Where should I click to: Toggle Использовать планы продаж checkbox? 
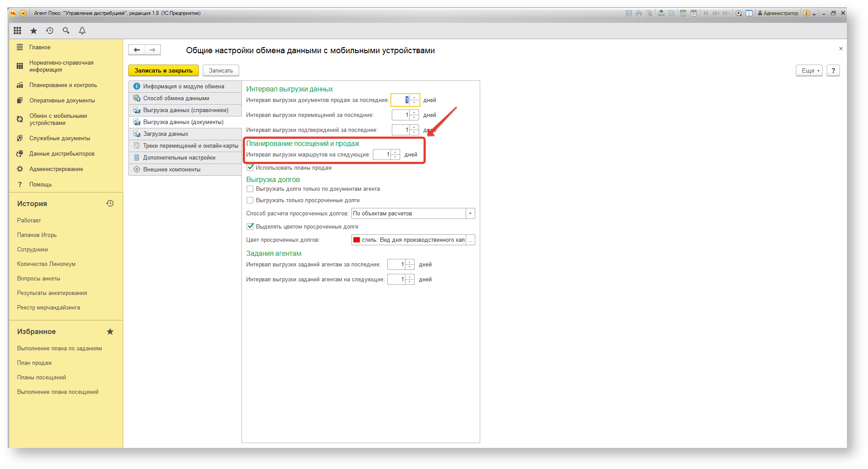[250, 167]
